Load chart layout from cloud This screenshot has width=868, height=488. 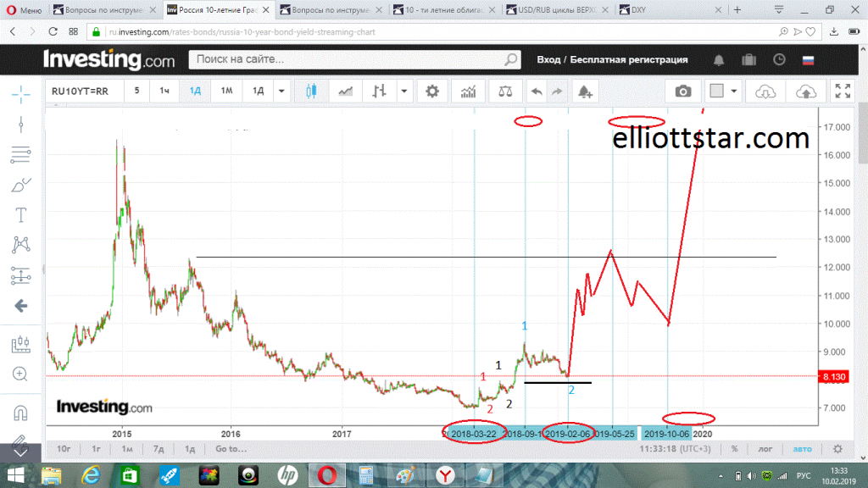click(765, 91)
